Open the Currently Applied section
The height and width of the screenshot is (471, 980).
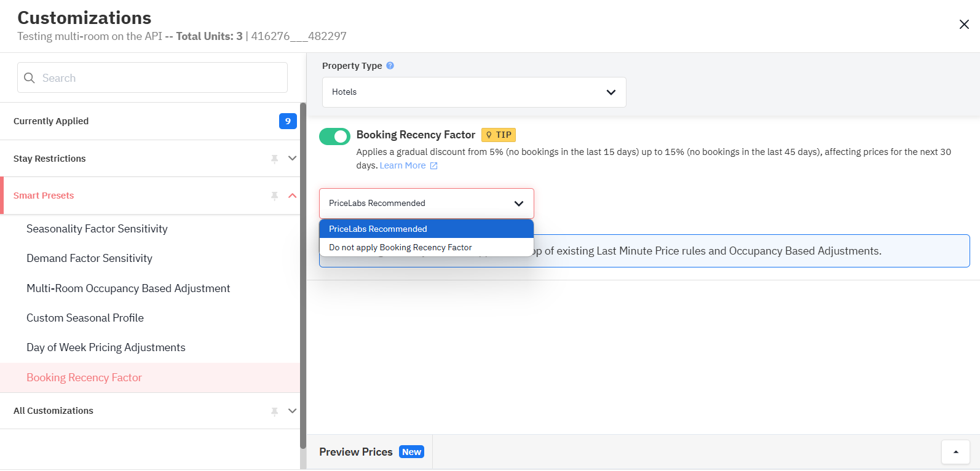pyautogui.click(x=150, y=121)
